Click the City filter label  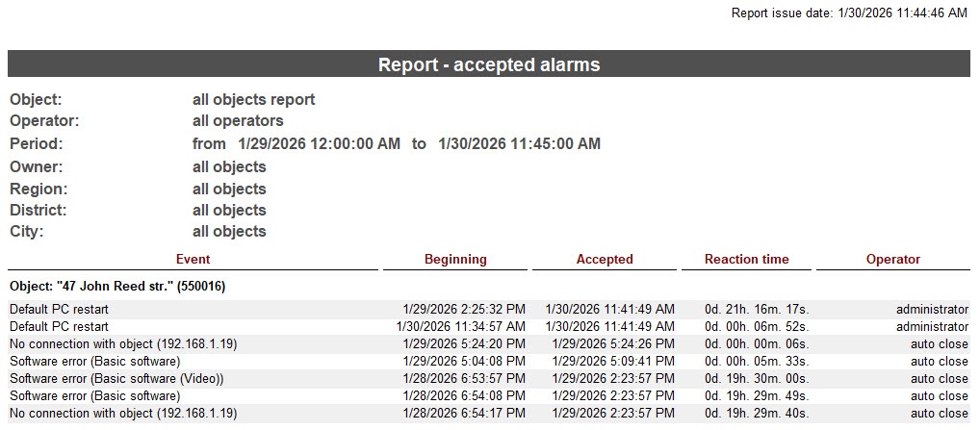click(27, 232)
